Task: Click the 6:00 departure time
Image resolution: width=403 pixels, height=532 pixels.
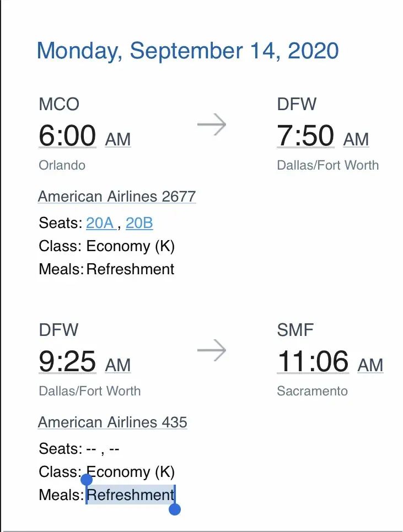Action: (68, 135)
